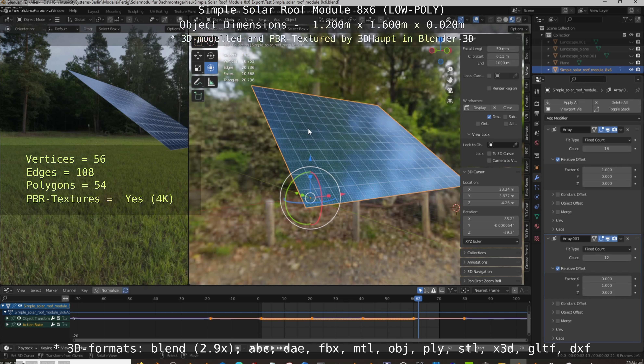
Task: Click the pan hand viewport navigation icon
Action: pyautogui.click(x=450, y=80)
